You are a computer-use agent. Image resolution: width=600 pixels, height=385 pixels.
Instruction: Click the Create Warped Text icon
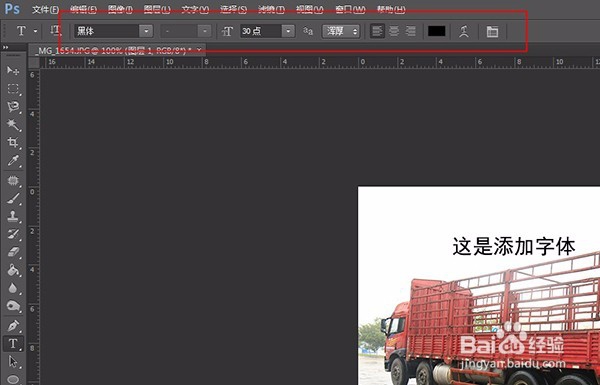(x=464, y=31)
